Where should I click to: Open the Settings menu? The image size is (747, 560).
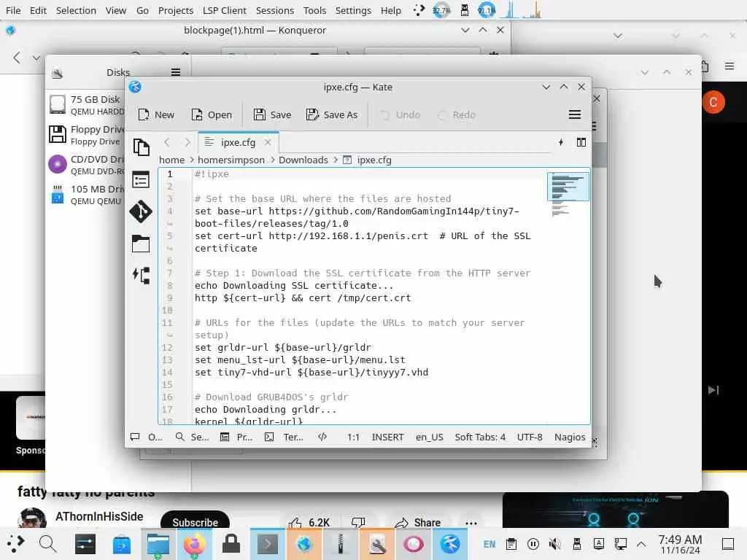tap(353, 10)
